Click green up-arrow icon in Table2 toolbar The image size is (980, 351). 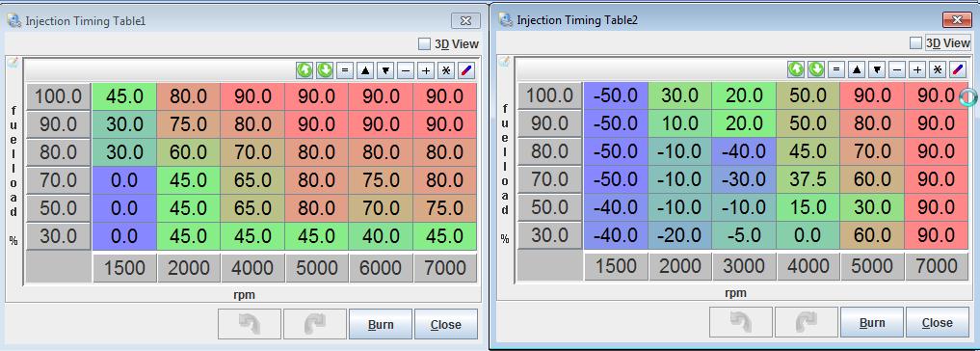[x=796, y=69]
